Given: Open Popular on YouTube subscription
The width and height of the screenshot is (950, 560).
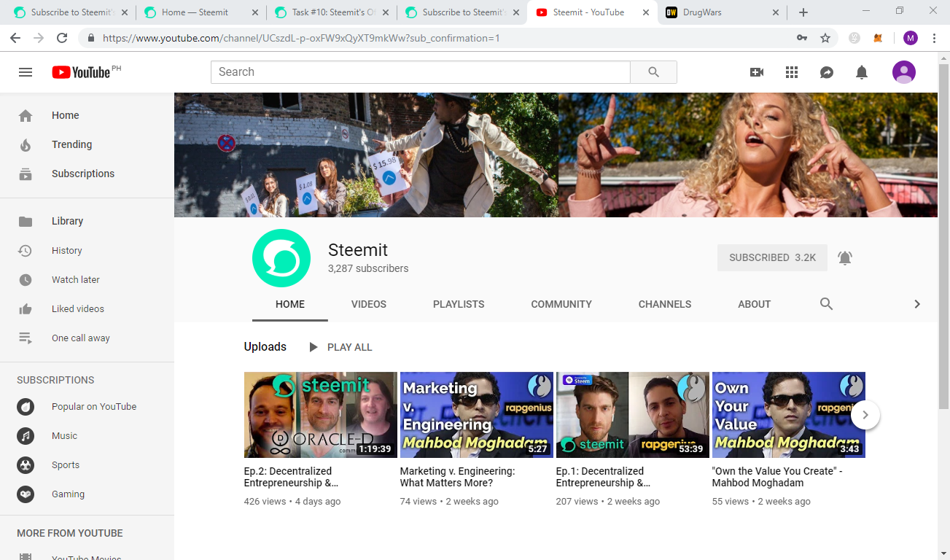Looking at the screenshot, I should [x=87, y=406].
